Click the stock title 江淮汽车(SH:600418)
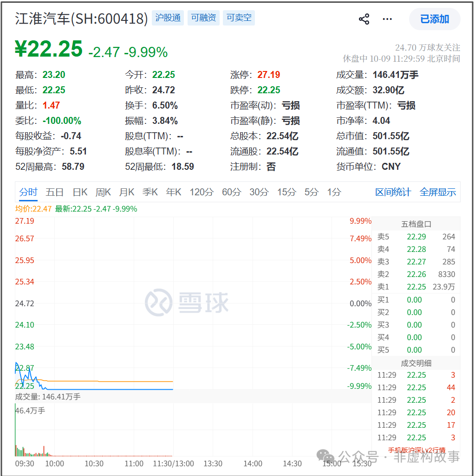This screenshot has width=475, height=476. [x=81, y=19]
